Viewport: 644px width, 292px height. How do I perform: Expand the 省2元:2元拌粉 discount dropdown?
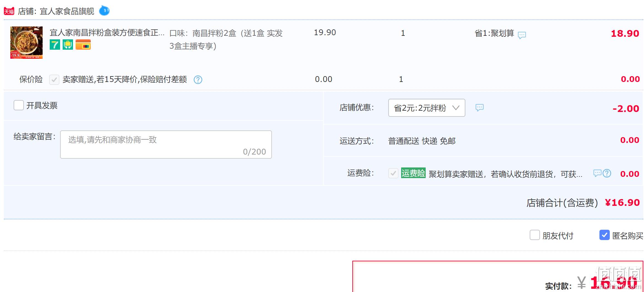point(427,108)
